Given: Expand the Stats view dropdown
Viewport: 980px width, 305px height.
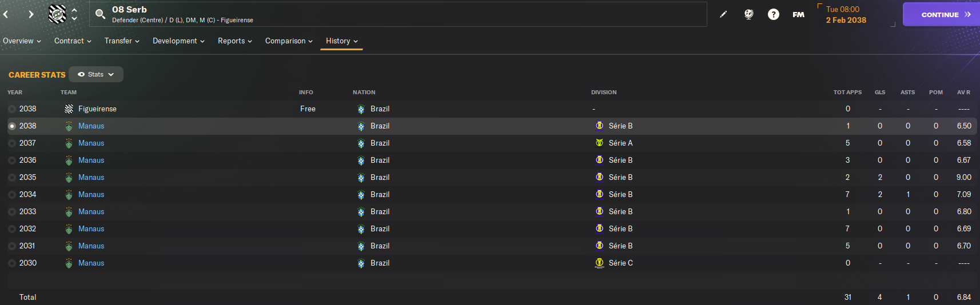Looking at the screenshot, I should pos(96,74).
